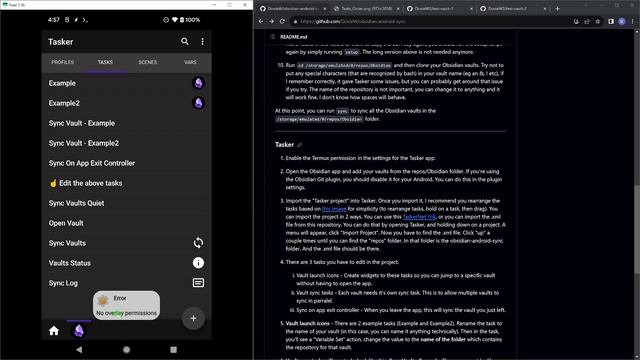Click the browser address bar URL
Image resolution: width=640 pixels, height=360 pixels.
353,22
